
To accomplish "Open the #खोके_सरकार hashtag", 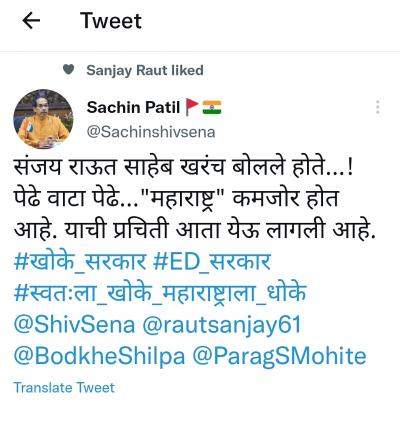I will tap(80, 262).
